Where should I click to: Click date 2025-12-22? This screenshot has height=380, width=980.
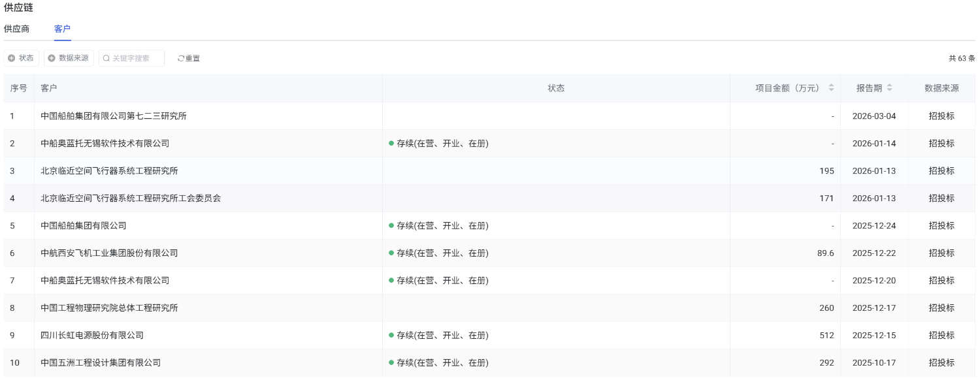point(874,253)
